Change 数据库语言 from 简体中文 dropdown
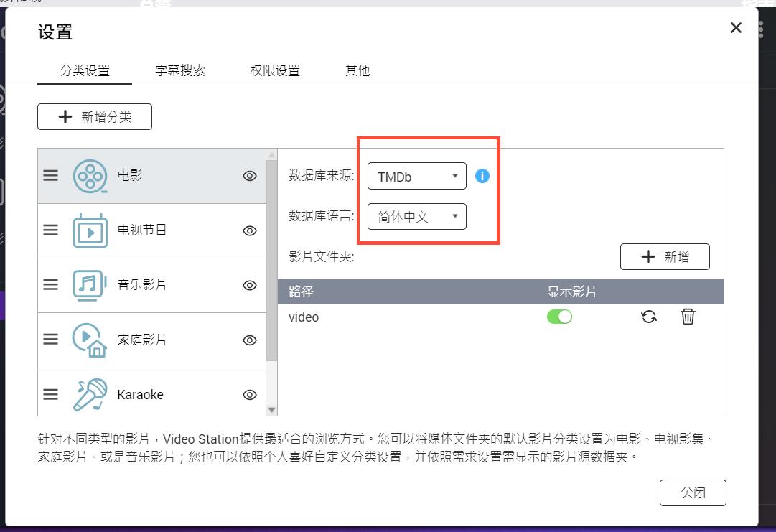776x532 pixels. [x=416, y=216]
